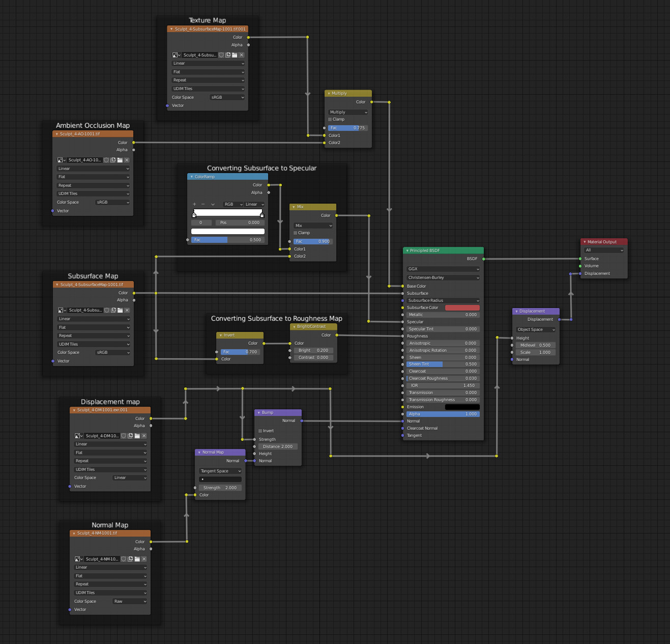670x644 pixels.
Task: Click Normal Map Strength field
Action: (x=220, y=488)
